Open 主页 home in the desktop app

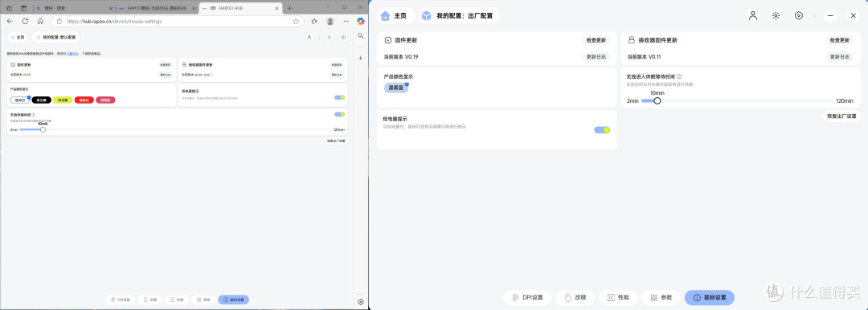click(395, 16)
